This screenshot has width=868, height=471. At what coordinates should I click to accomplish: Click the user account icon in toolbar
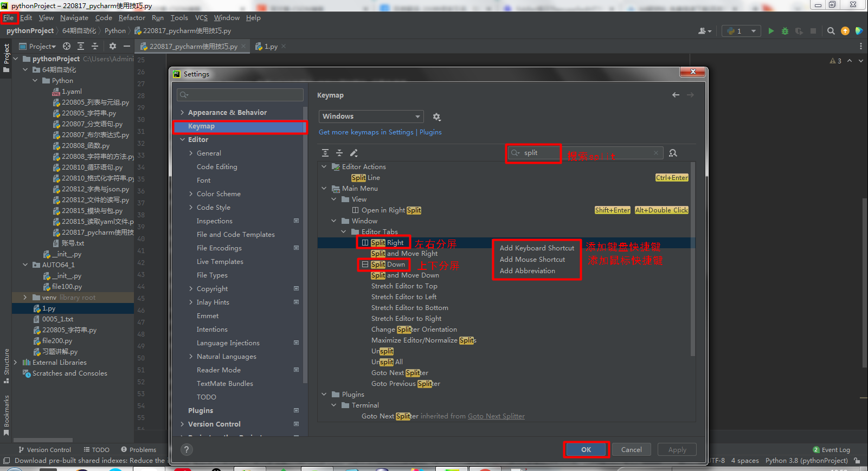[x=705, y=31]
